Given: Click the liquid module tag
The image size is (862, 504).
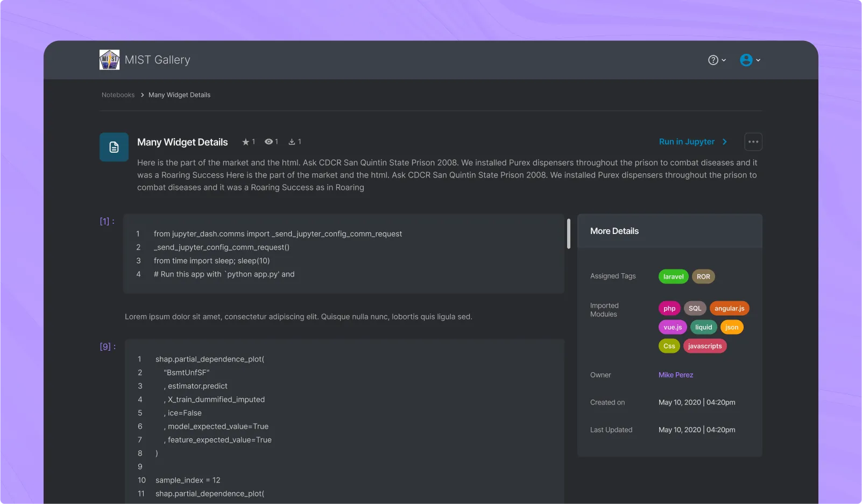Looking at the screenshot, I should coord(703,327).
